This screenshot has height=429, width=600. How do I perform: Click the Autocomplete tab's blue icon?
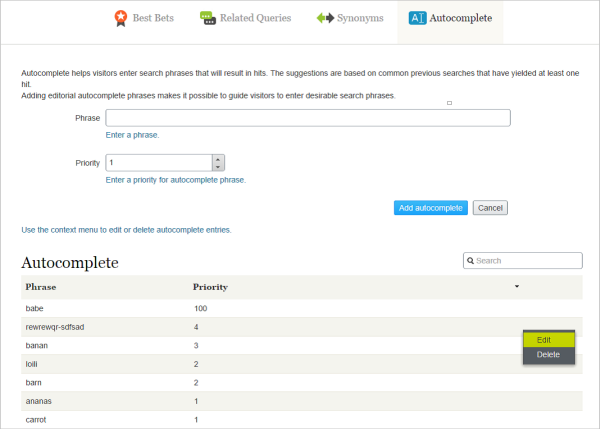tap(417, 18)
